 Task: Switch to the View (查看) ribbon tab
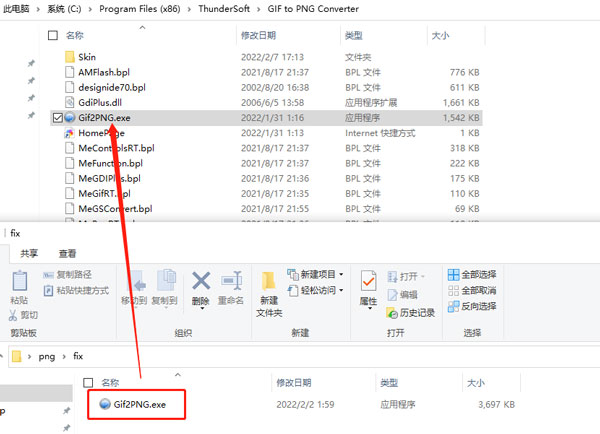[x=67, y=253]
